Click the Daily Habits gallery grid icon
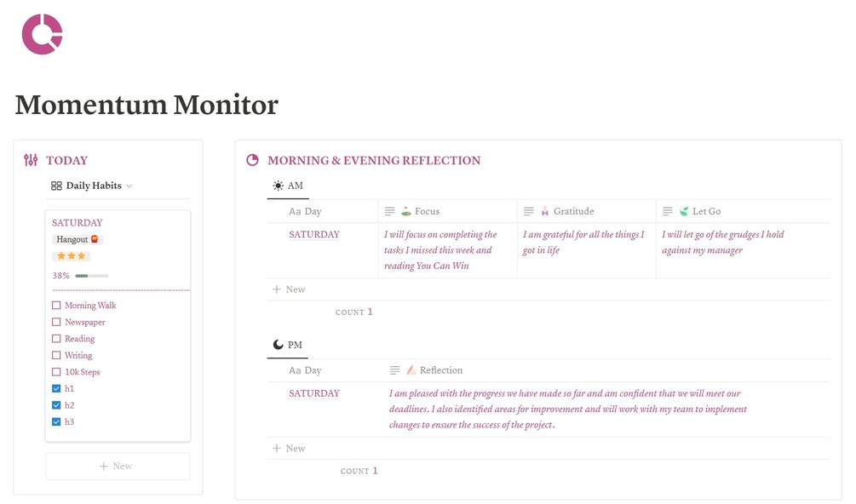Screen dimensions: 856x504 click(x=56, y=186)
